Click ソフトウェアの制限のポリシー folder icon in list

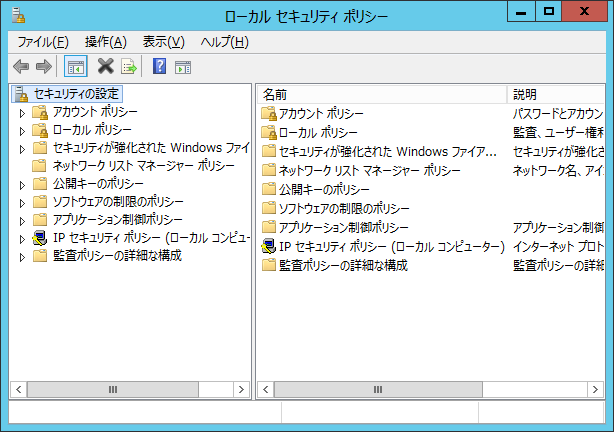(269, 208)
